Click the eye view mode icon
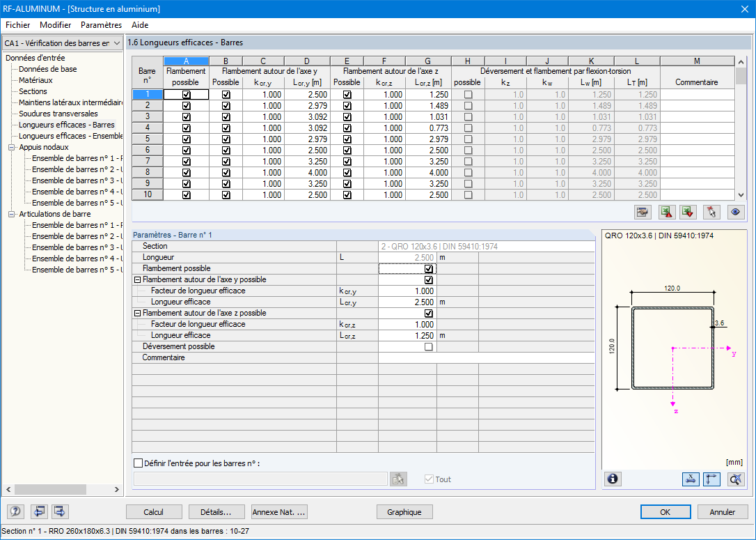 [x=735, y=212]
